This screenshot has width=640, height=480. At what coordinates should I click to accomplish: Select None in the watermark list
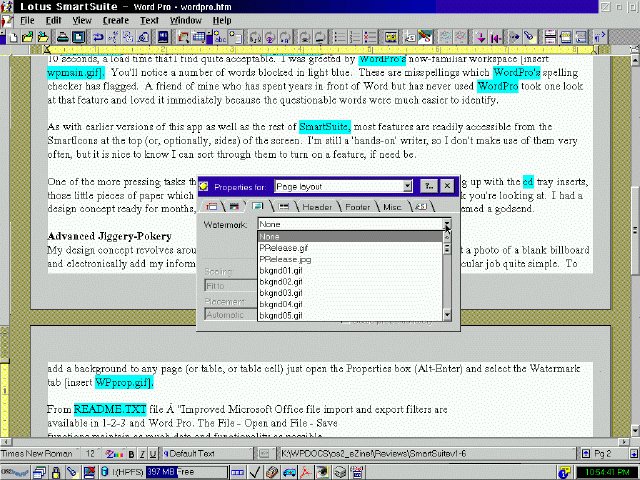350,236
